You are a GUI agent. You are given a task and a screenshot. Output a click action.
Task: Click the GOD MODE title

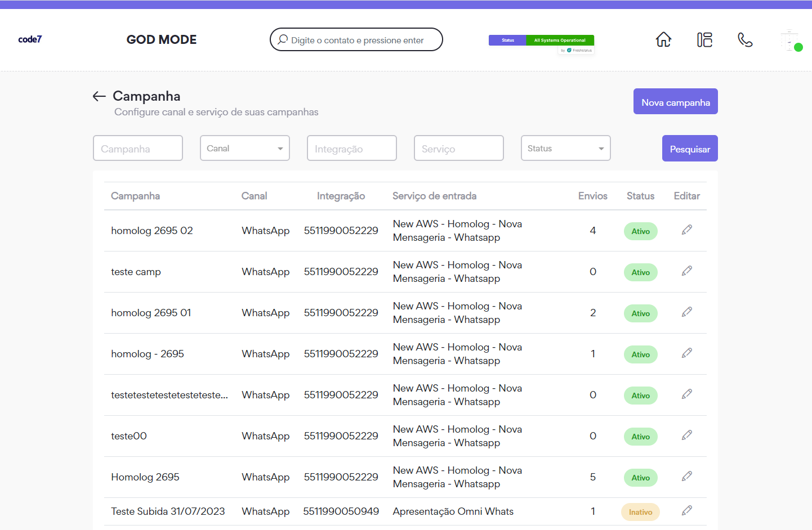tap(162, 39)
